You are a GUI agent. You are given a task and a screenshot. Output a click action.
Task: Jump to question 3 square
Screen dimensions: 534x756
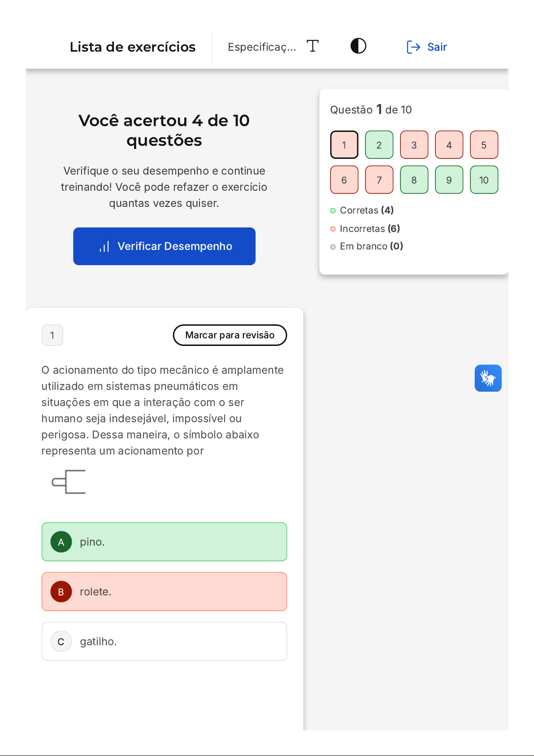point(414,145)
